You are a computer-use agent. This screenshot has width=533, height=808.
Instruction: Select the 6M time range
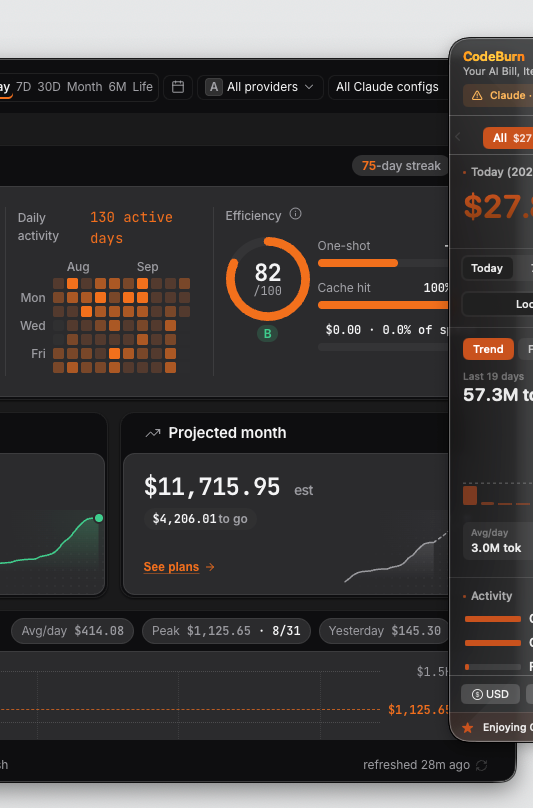point(118,87)
